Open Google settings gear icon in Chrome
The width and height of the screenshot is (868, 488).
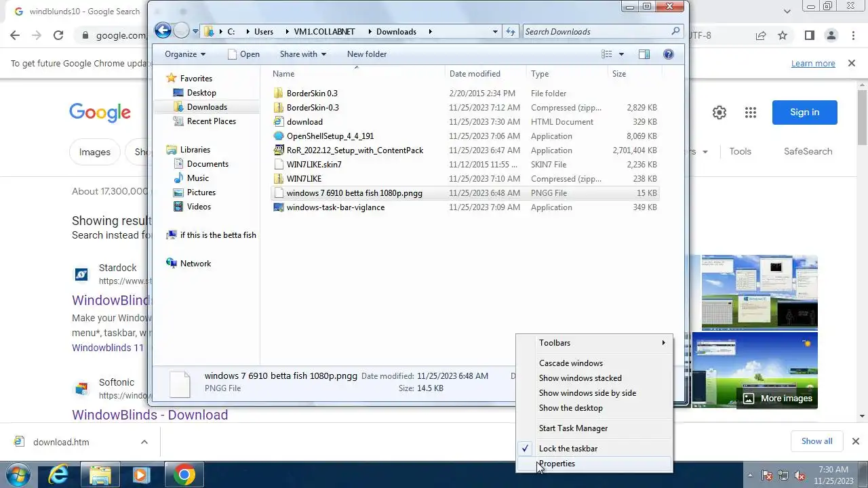719,113
